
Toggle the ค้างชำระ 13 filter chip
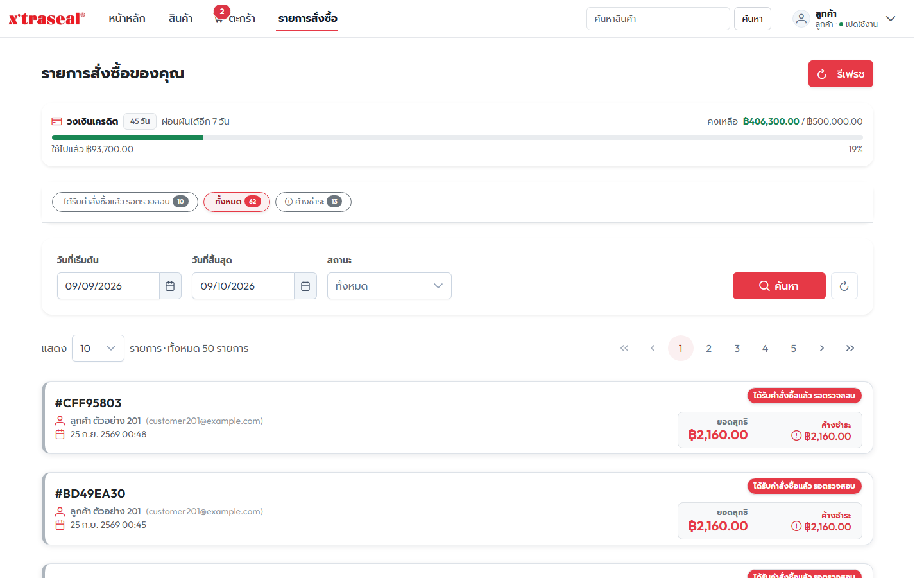click(313, 202)
